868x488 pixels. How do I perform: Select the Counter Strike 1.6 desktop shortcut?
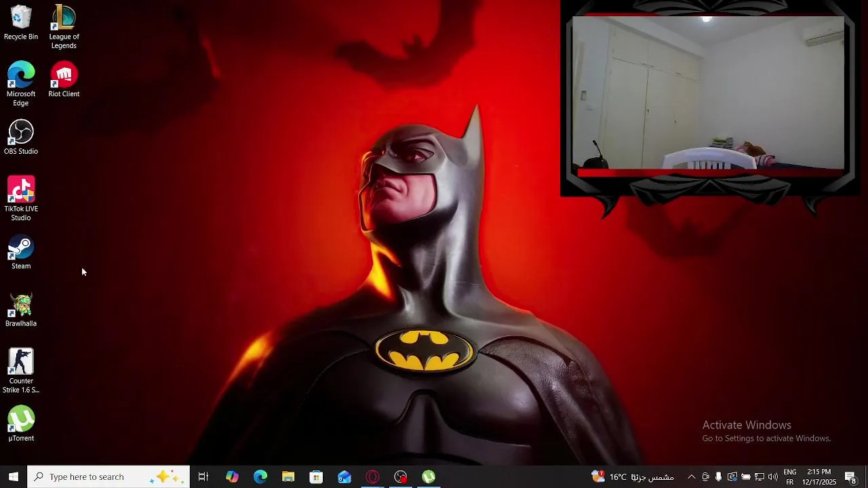point(21,371)
